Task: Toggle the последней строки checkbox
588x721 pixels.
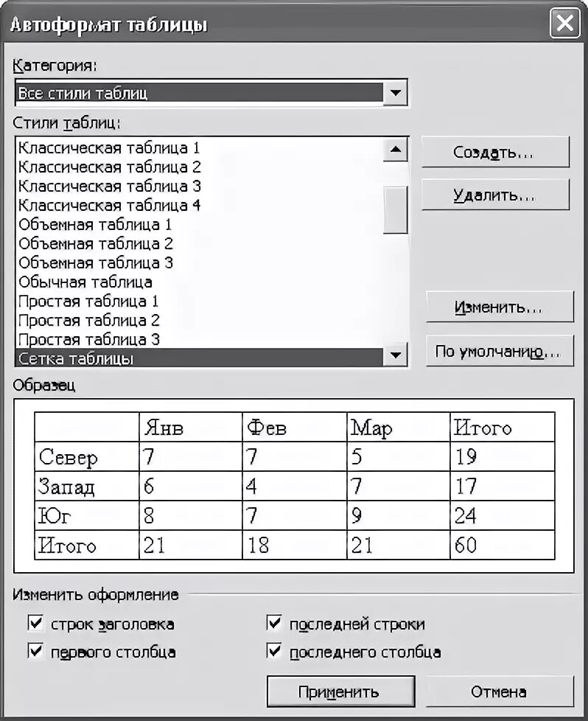Action: click(274, 623)
